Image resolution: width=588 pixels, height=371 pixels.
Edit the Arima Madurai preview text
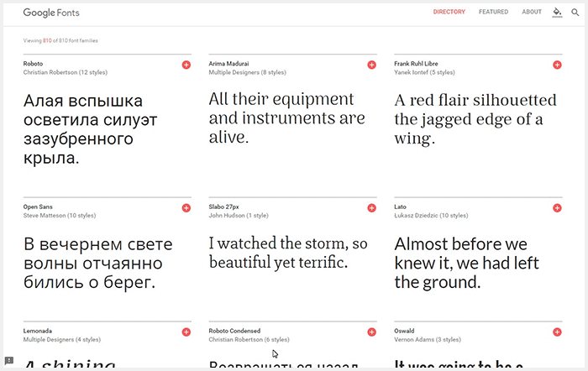tap(286, 118)
